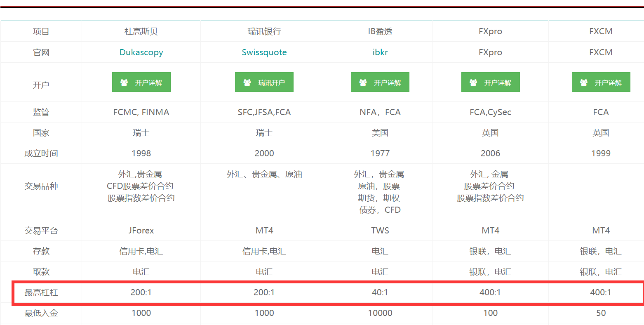
Task: Click the 取款 row label
Action: 41,272
